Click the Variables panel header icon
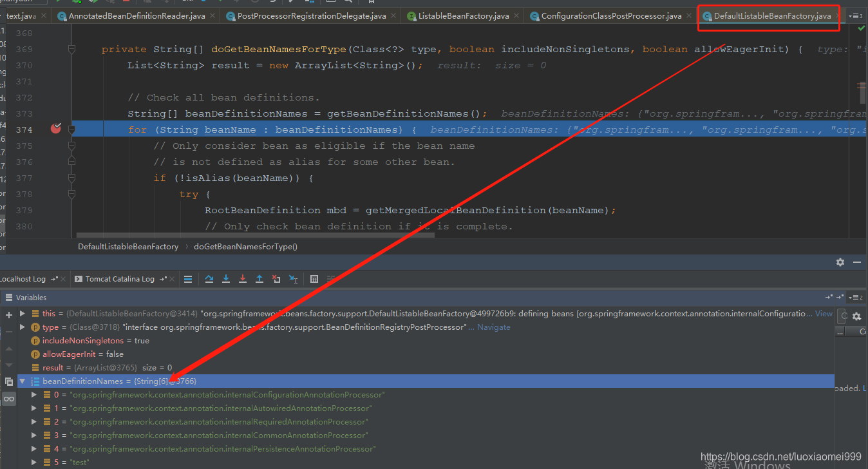 (8, 298)
